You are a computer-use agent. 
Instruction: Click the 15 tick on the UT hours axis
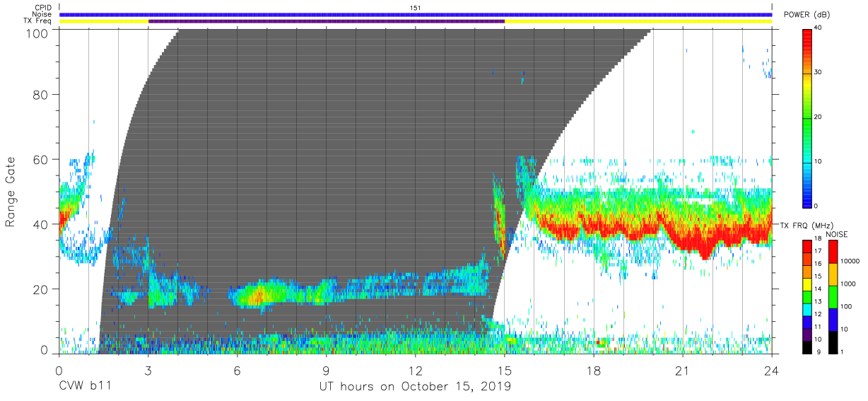click(505, 371)
